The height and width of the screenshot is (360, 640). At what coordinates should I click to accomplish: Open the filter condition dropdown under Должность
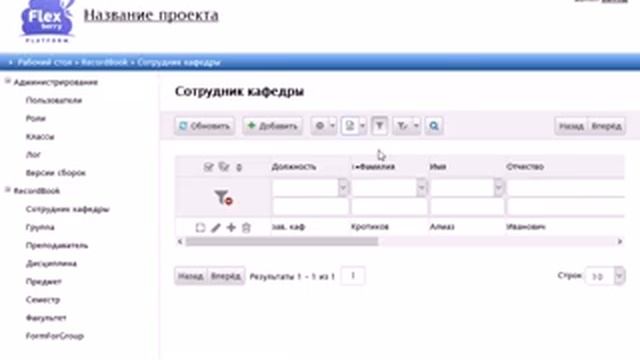point(343,188)
